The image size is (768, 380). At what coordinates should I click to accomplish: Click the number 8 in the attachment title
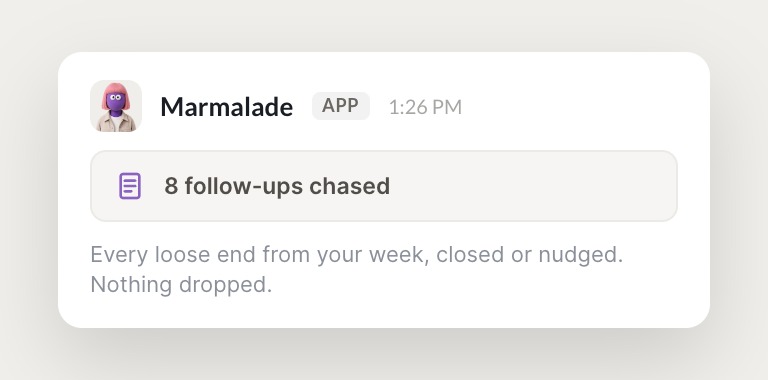[171, 186]
